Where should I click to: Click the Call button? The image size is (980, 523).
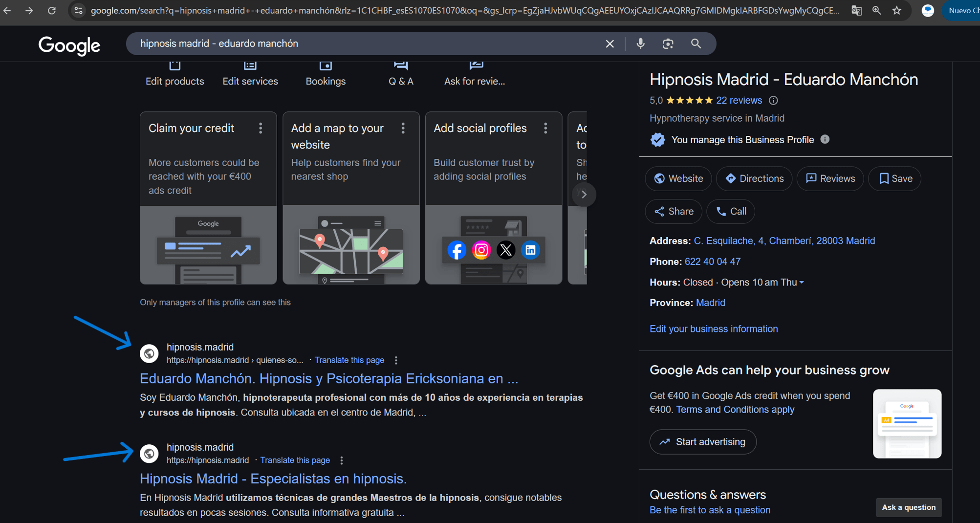(x=731, y=212)
